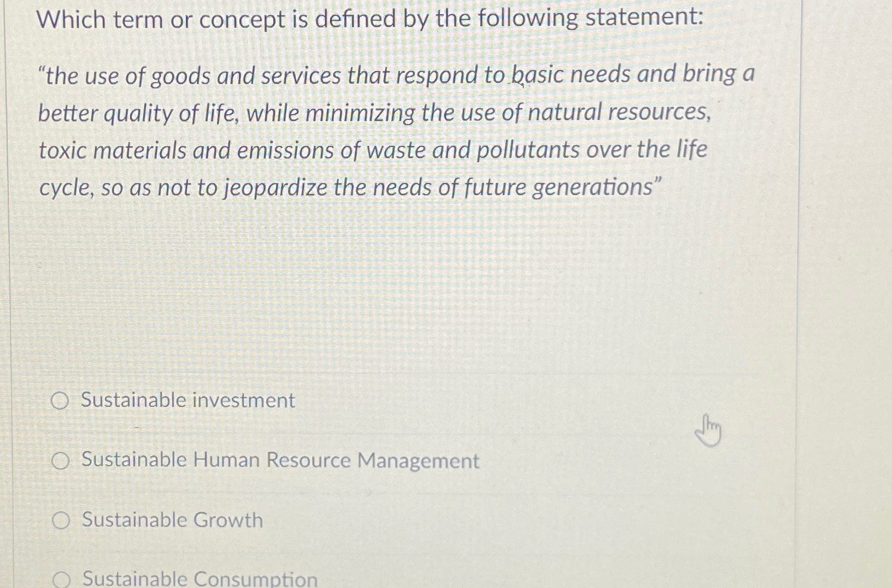Click the radio circle for Sustainable Growth
892x588 pixels.
click(x=61, y=520)
